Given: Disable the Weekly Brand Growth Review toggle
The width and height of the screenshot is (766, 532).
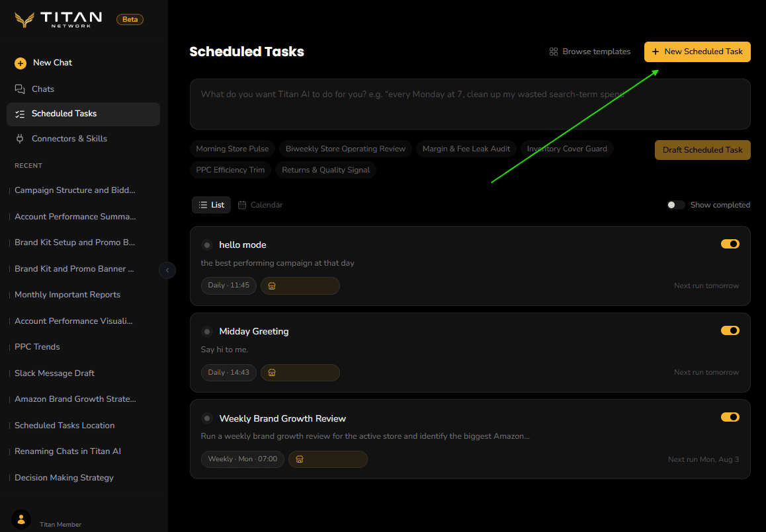Looking at the screenshot, I should pos(730,417).
